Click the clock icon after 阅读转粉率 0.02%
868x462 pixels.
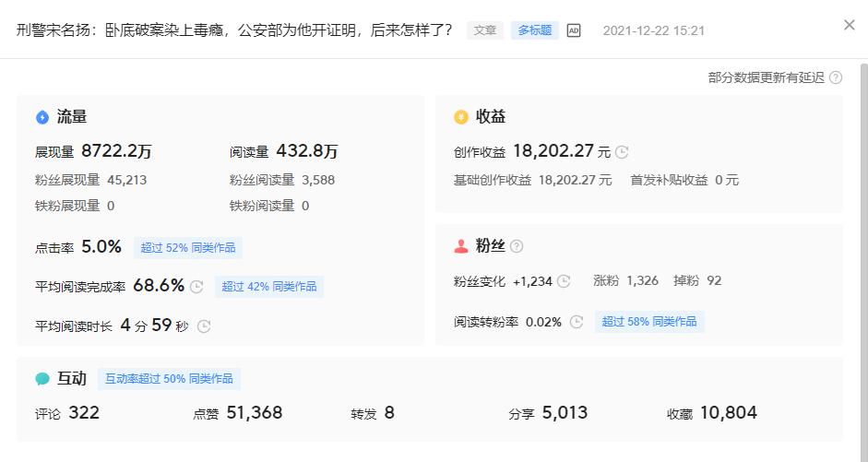(x=577, y=322)
